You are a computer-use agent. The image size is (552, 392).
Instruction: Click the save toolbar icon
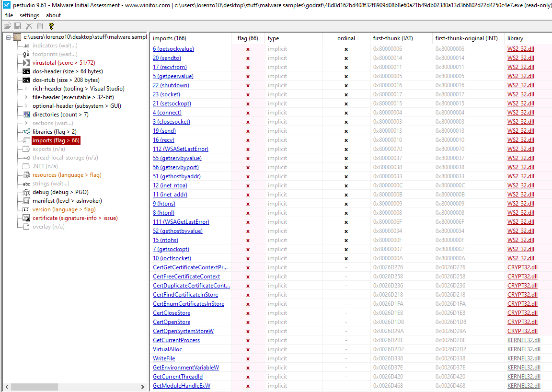coord(18,26)
